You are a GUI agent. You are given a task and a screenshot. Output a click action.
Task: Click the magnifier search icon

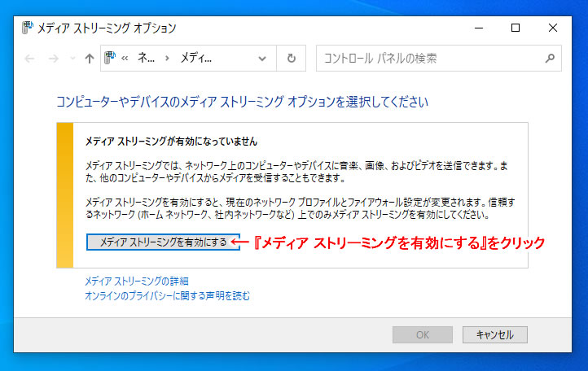click(x=550, y=59)
